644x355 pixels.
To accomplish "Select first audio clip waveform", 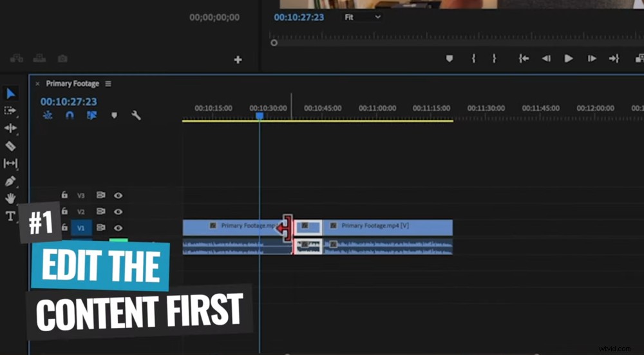I will 237,247.
